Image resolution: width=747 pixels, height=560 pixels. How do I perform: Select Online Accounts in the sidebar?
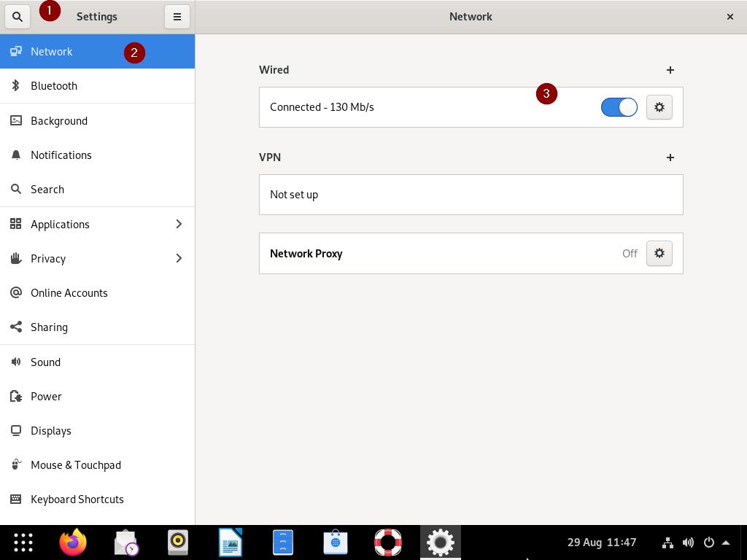tap(69, 293)
